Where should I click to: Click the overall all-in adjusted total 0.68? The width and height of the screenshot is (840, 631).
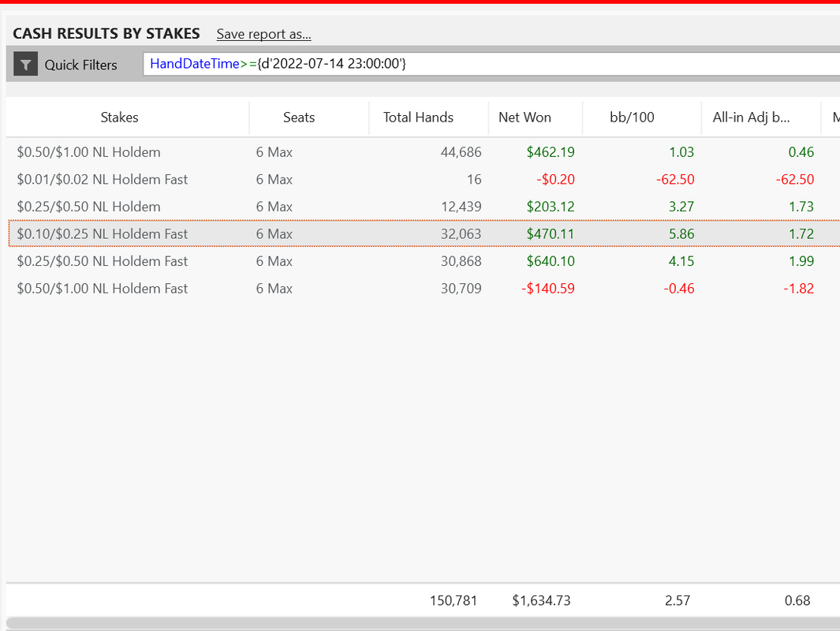coord(797,600)
